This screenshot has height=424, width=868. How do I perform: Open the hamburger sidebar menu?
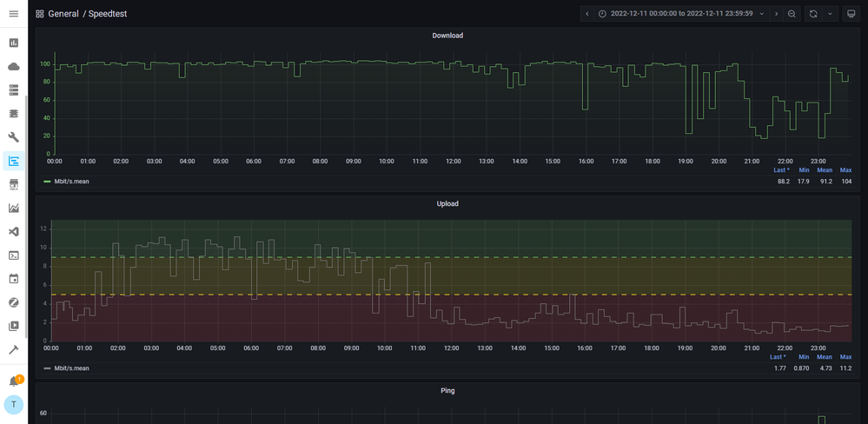click(x=13, y=14)
